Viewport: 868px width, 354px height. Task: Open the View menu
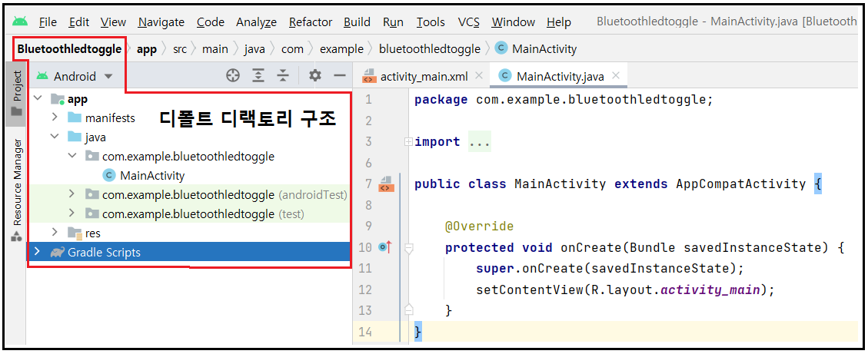[x=113, y=22]
